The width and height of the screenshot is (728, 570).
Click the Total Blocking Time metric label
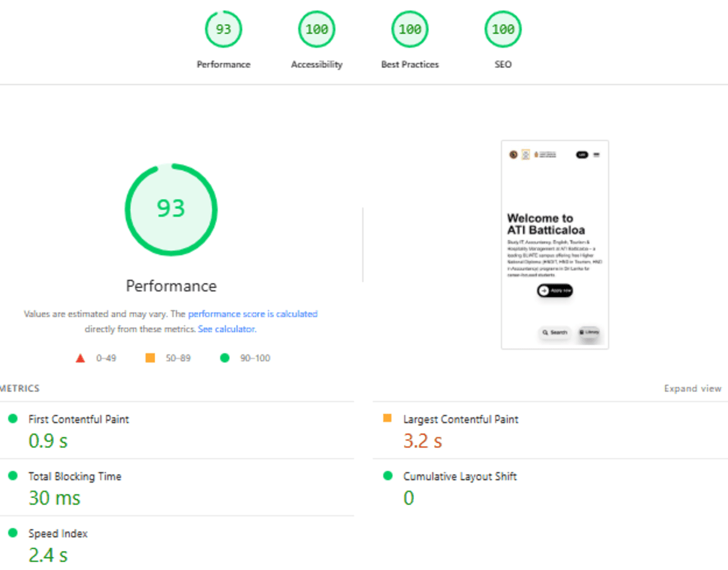pyautogui.click(x=75, y=477)
